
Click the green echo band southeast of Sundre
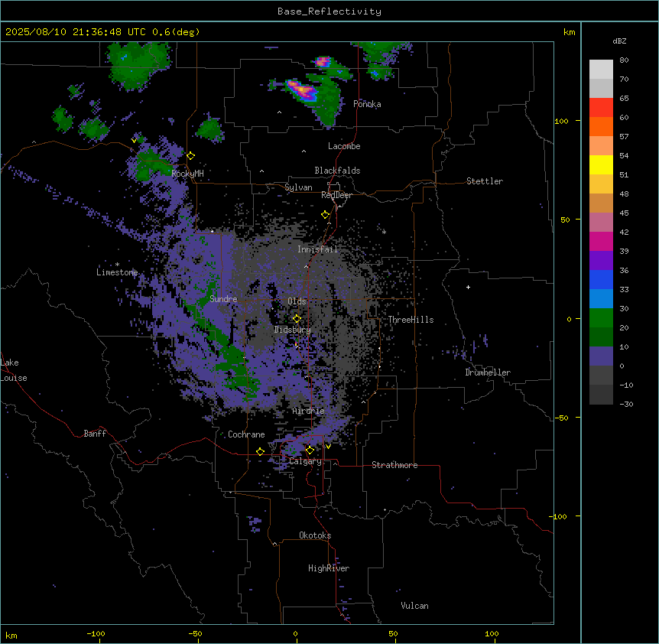[x=225, y=345]
